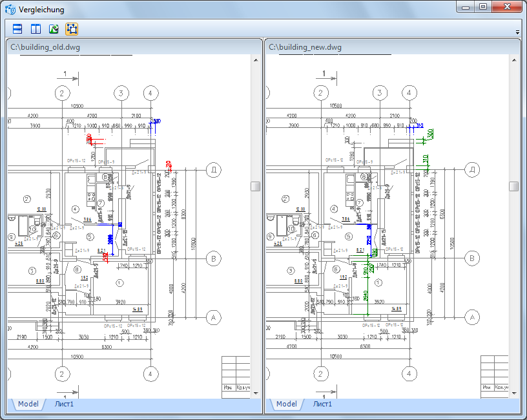This screenshot has width=527, height=420.
Task: Select Model tab in building_new.dwg panel
Action: coord(286,404)
